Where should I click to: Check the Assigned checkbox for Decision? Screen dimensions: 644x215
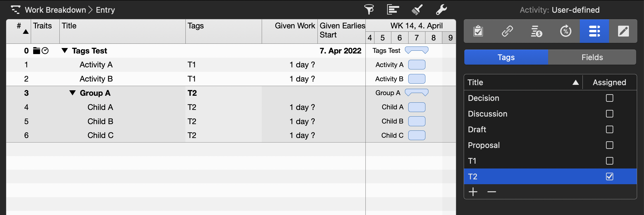[610, 98]
